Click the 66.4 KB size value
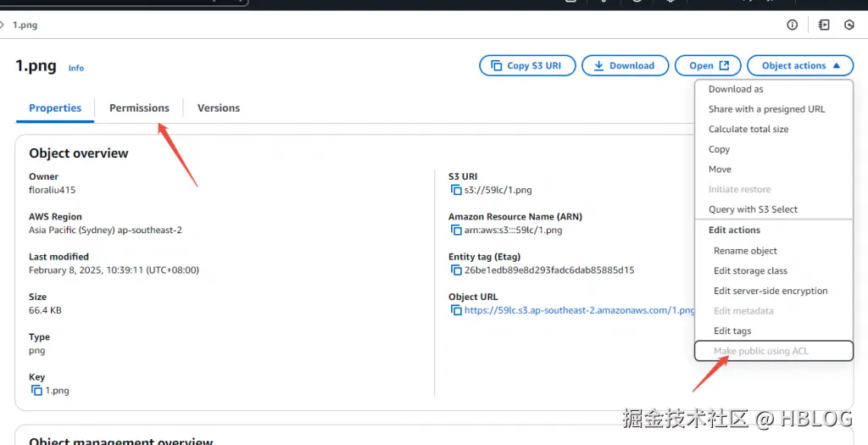The height and width of the screenshot is (445, 868). [45, 310]
